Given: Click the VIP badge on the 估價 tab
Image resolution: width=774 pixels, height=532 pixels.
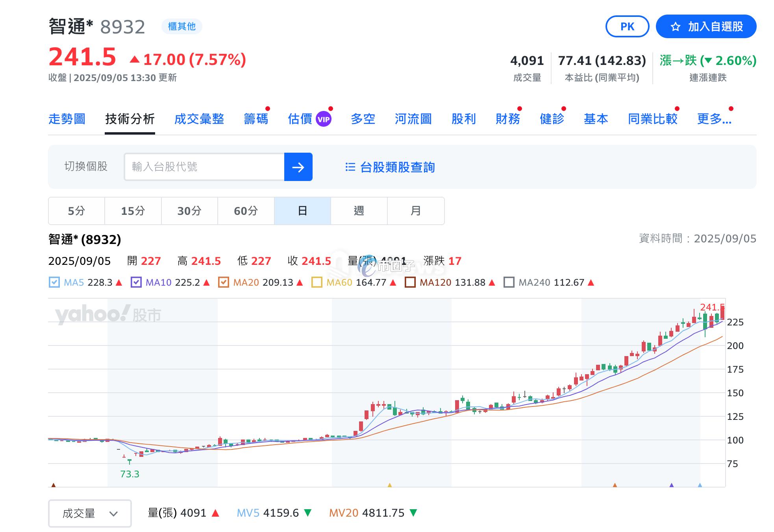Looking at the screenshot, I should point(324,118).
